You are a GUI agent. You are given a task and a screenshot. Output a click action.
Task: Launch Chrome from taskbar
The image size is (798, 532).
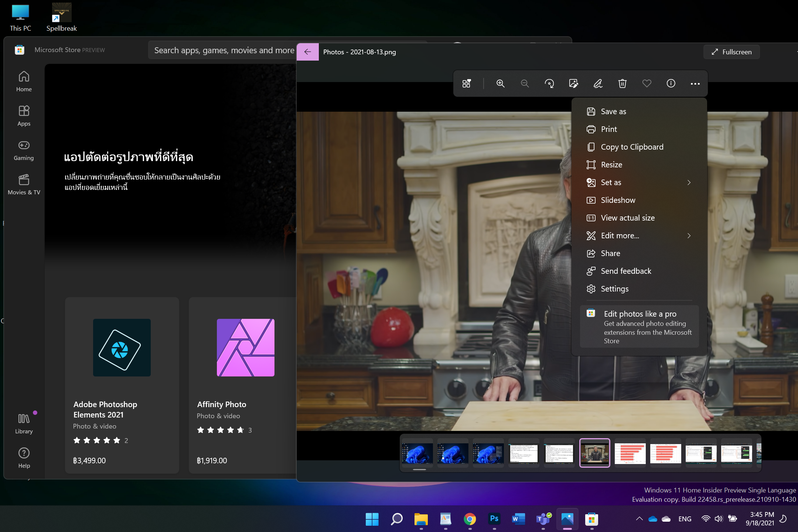click(x=470, y=519)
